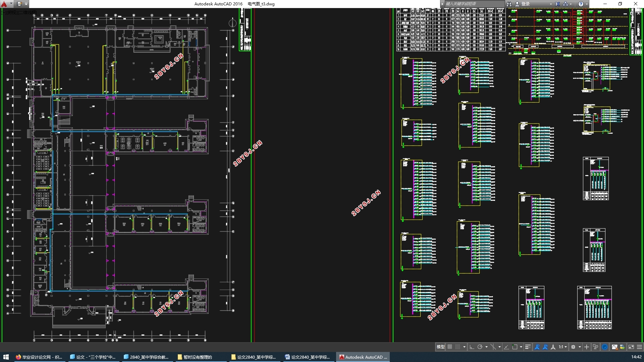
Task: Click the A360 triangle icon
Action: point(566,4)
